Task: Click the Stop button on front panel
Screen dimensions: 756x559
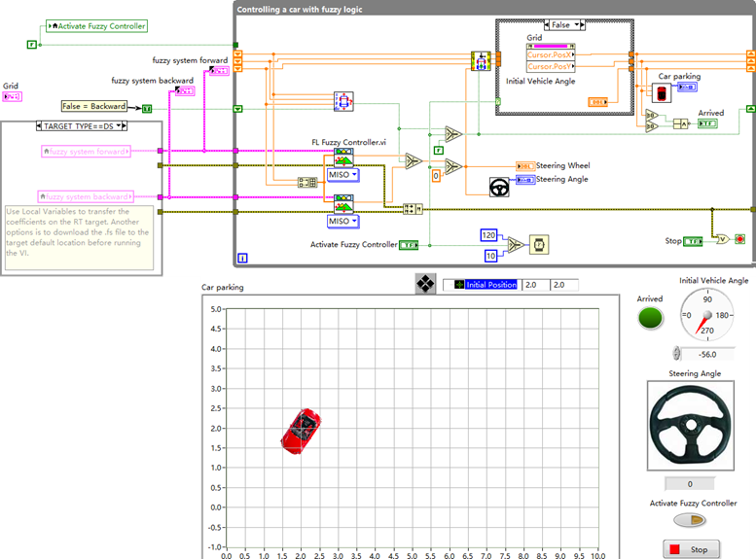Action: click(x=692, y=549)
